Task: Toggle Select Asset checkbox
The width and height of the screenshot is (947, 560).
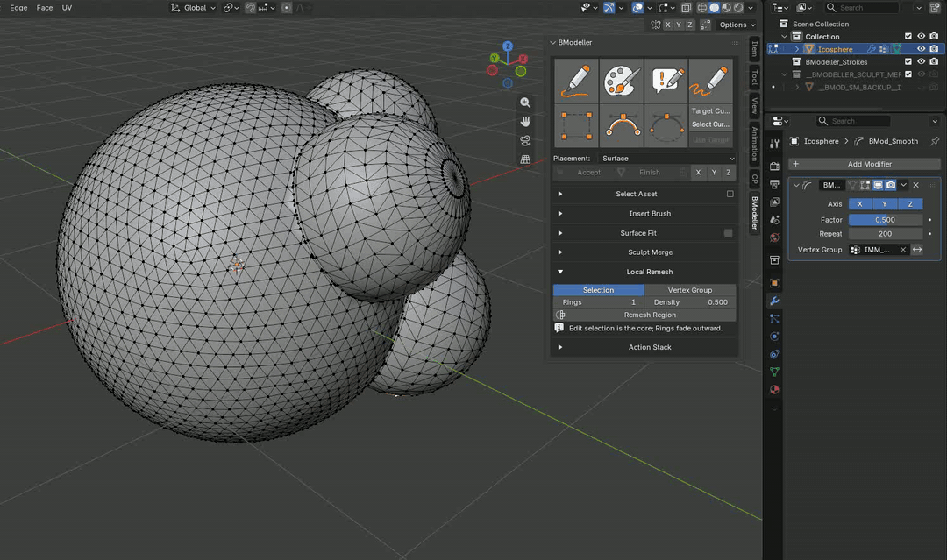Action: (730, 194)
